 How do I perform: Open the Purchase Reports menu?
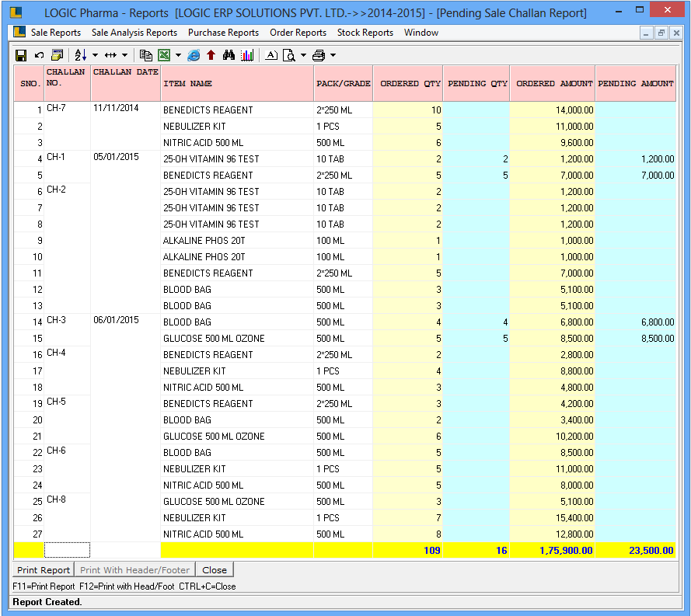[223, 33]
